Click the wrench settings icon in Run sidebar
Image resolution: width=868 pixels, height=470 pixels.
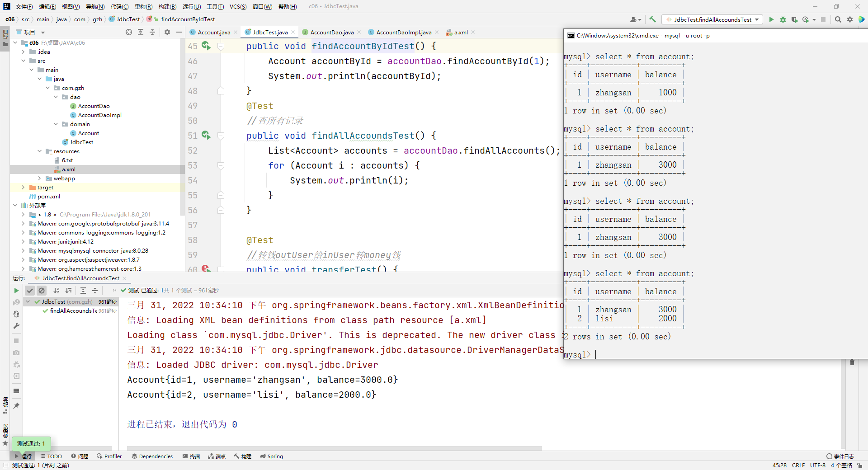[x=16, y=326]
